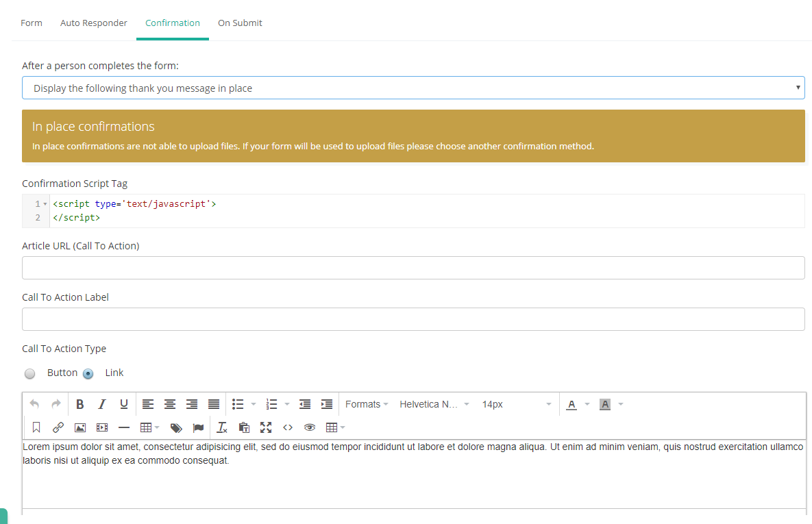The width and height of the screenshot is (812, 524).
Task: Click the script tag code line 1
Action: tap(134, 204)
